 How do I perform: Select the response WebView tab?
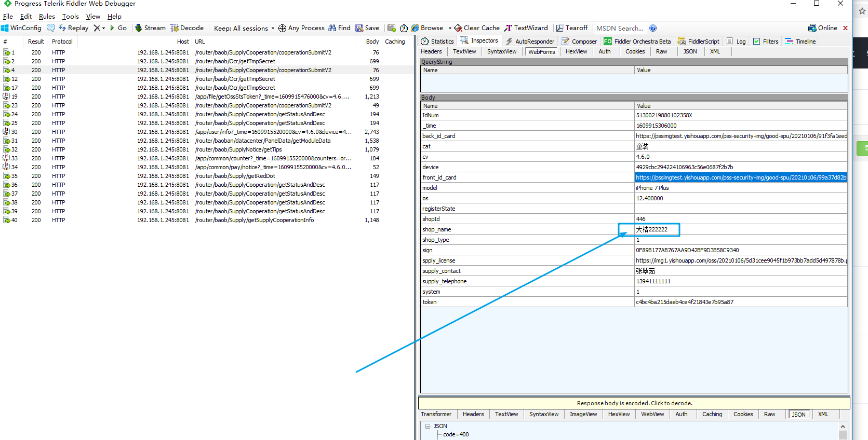point(652,414)
